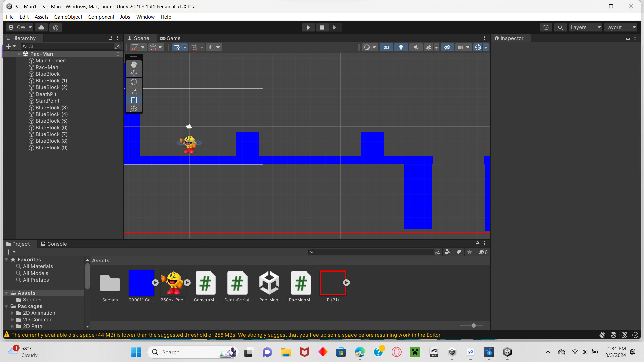Open the CW account dropdown
The image size is (644, 362).
(x=20, y=27)
